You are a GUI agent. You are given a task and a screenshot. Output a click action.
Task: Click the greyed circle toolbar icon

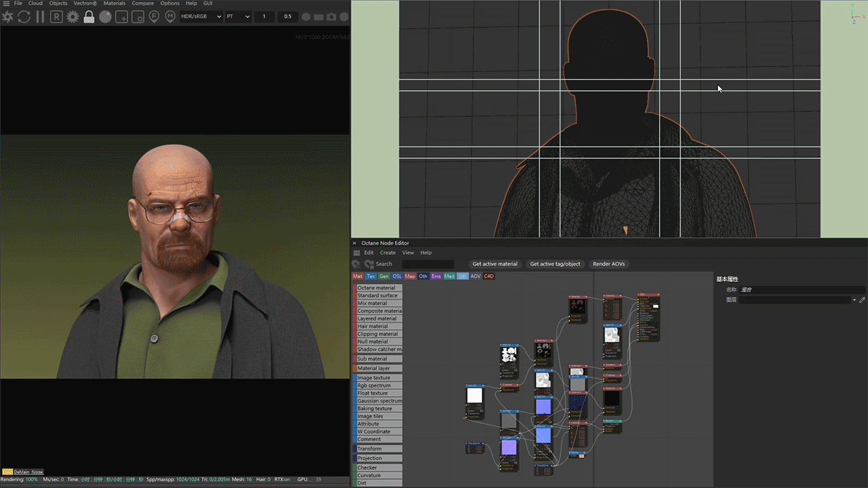tap(343, 16)
